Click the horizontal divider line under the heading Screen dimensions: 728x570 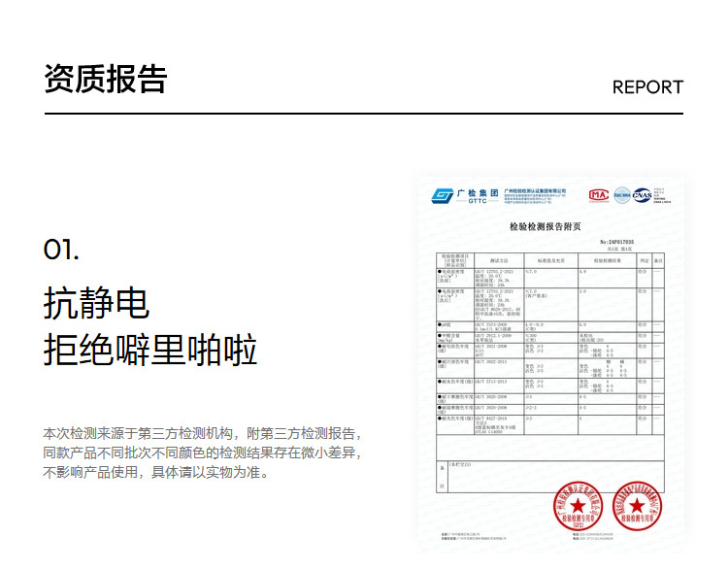pos(363,114)
